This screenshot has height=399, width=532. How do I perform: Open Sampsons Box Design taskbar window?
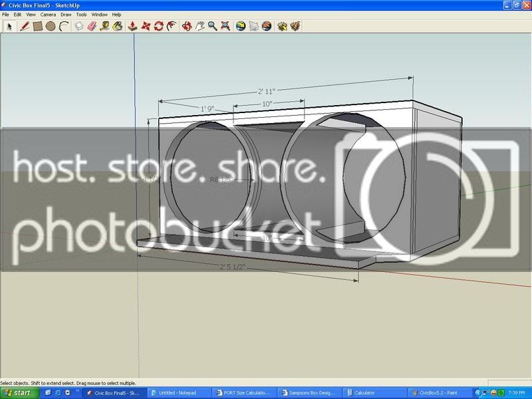click(x=309, y=393)
